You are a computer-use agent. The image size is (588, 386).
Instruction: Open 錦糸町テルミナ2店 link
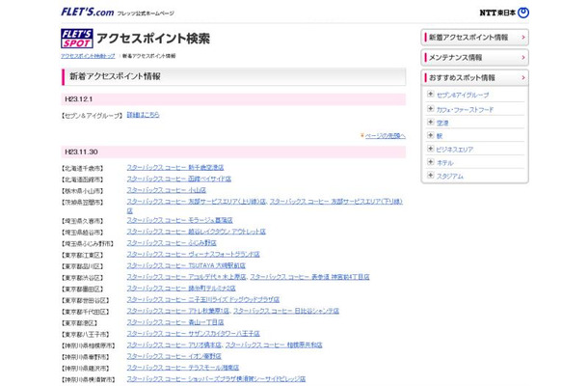(x=181, y=289)
